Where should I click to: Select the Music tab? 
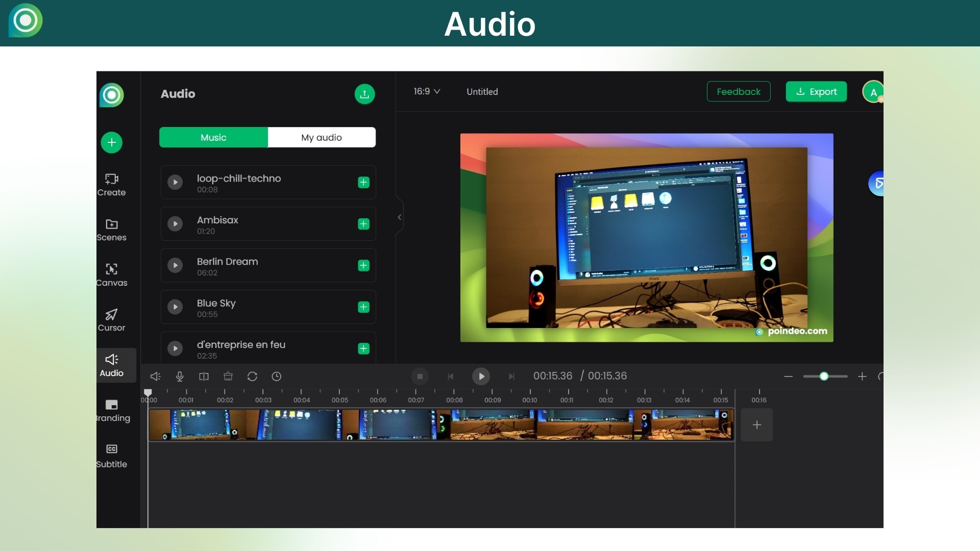pyautogui.click(x=213, y=137)
